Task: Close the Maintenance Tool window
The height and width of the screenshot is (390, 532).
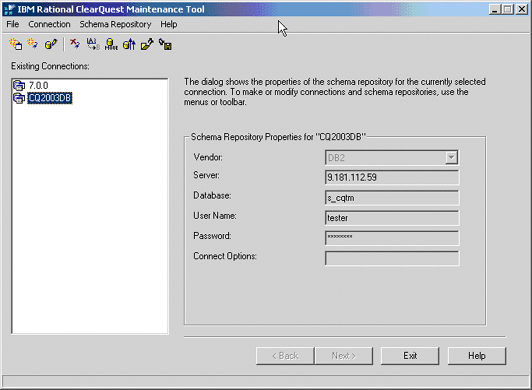Action: 522,9
